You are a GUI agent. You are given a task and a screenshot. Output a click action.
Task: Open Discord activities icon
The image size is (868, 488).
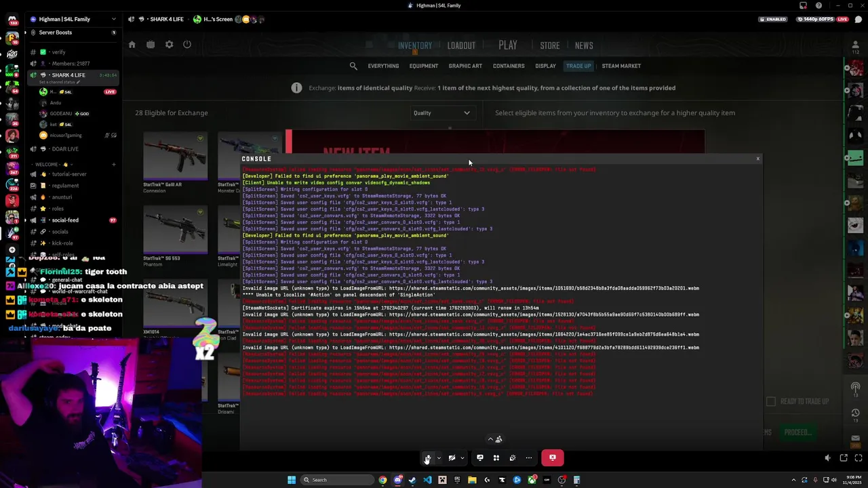pyautogui.click(x=496, y=458)
